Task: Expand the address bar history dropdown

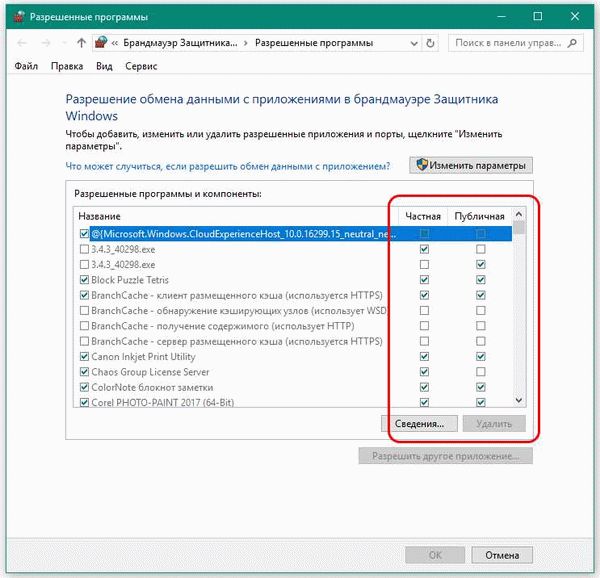Action: pos(413,43)
